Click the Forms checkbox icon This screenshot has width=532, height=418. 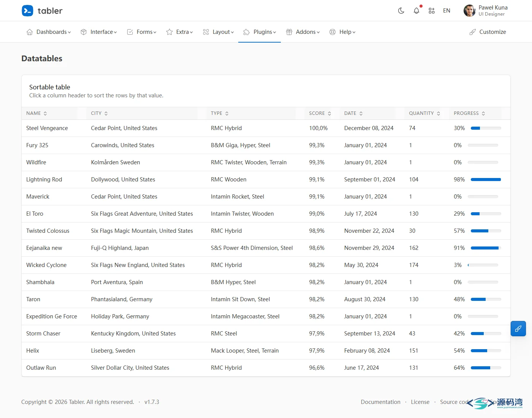click(x=130, y=32)
